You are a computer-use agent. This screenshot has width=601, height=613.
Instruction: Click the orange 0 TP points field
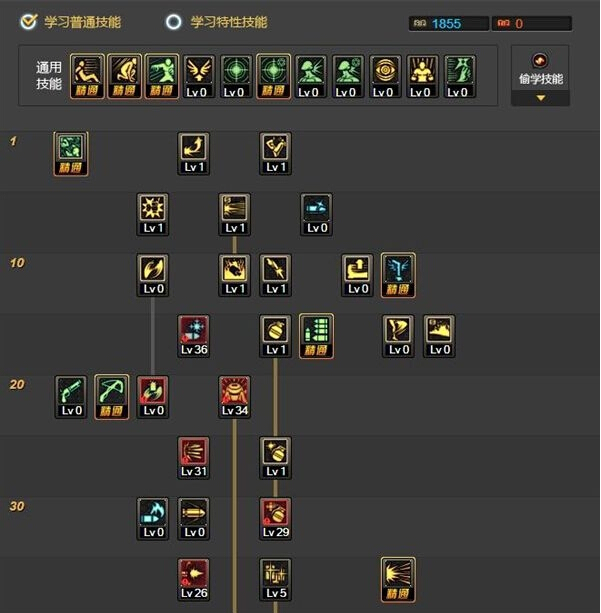(x=532, y=23)
